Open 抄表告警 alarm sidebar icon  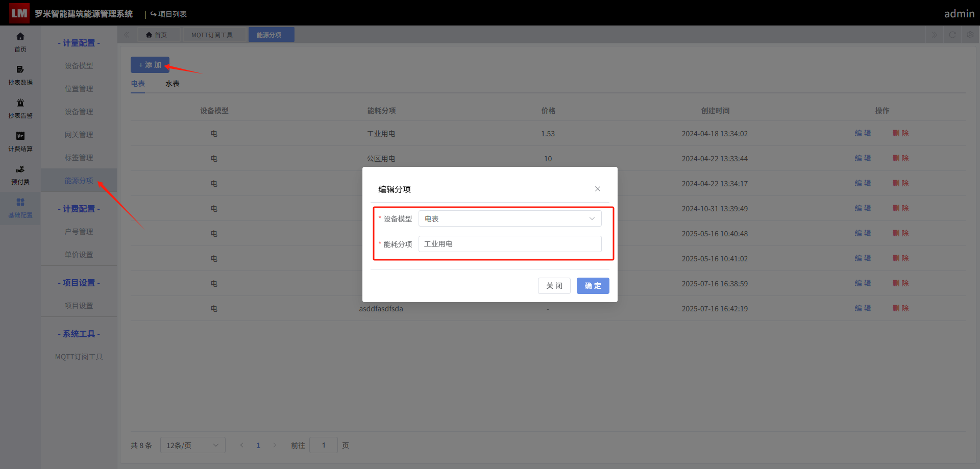coord(20,108)
